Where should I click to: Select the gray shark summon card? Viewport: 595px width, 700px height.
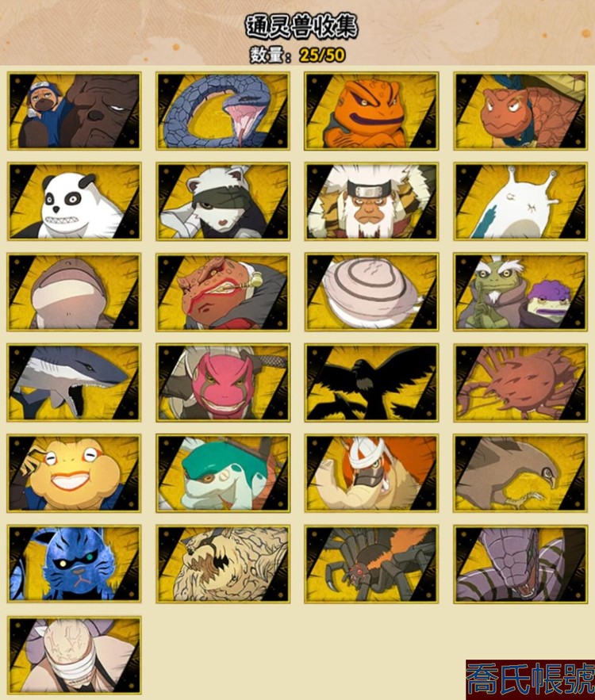point(74,383)
